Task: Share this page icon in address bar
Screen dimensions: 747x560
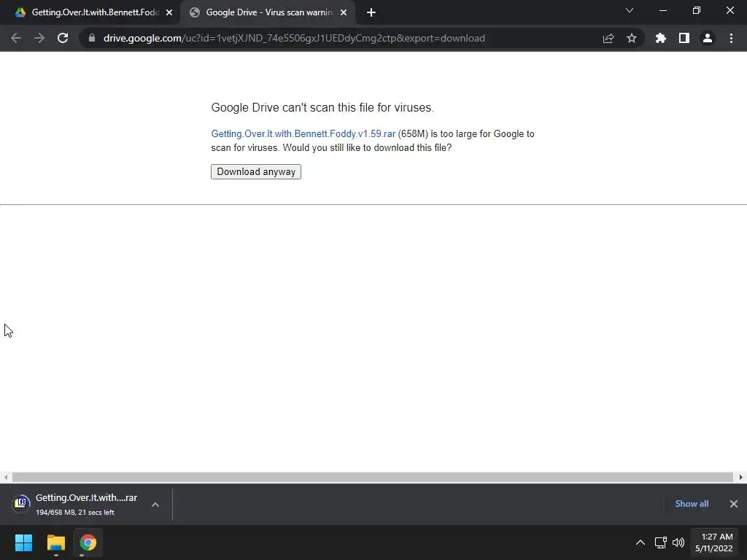Action: pos(608,38)
